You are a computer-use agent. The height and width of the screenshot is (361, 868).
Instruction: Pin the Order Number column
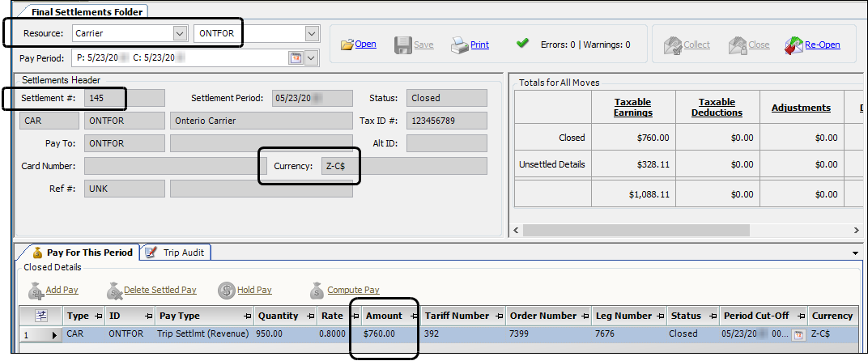(x=585, y=316)
